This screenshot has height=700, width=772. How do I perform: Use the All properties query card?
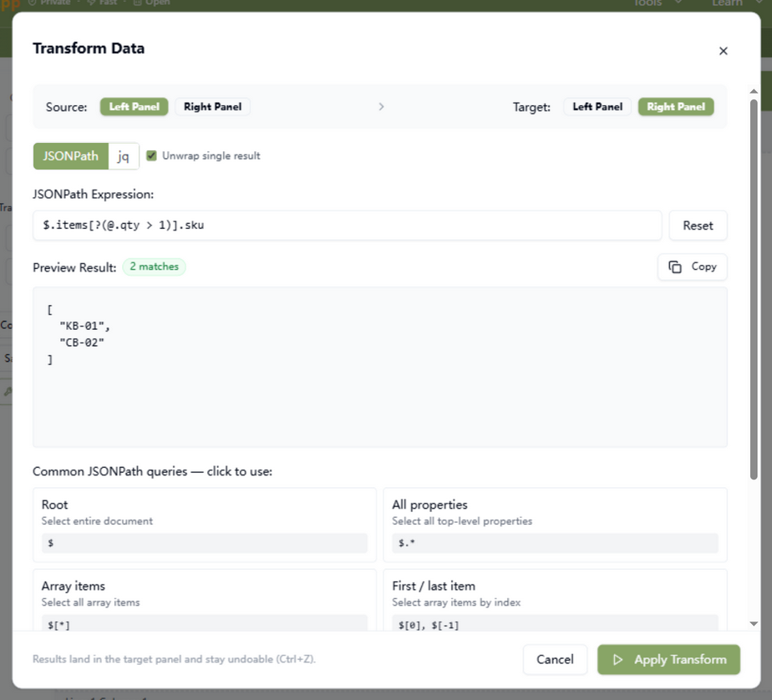click(x=555, y=525)
